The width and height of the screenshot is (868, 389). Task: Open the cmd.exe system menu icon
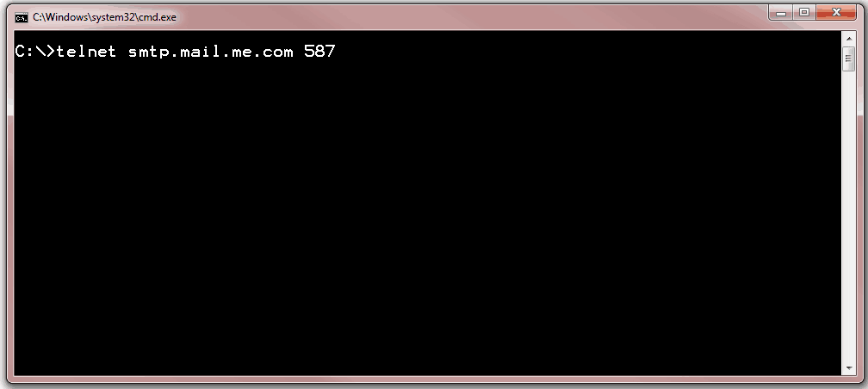tap(22, 17)
